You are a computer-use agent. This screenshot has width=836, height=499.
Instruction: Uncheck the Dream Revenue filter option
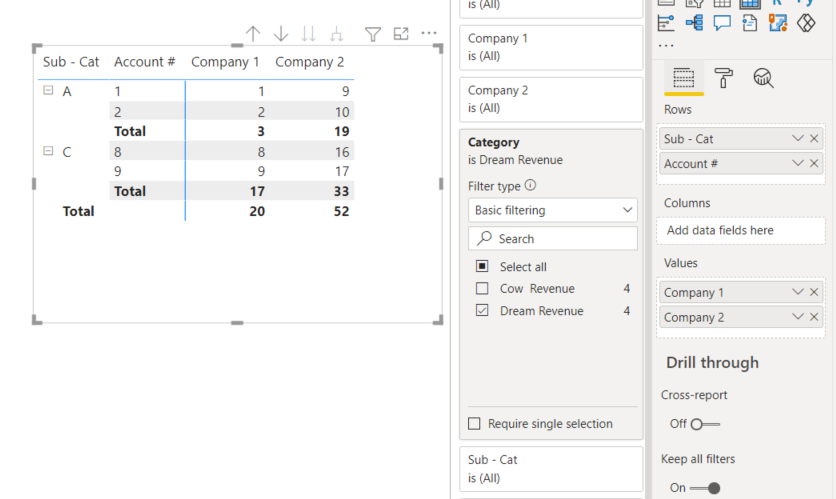click(x=482, y=310)
